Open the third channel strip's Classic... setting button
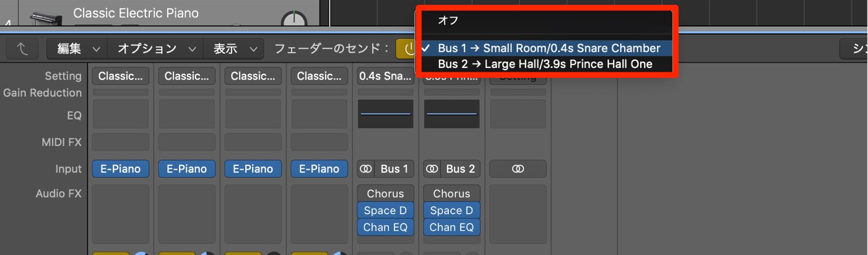This screenshot has width=868, height=255. 253,76
